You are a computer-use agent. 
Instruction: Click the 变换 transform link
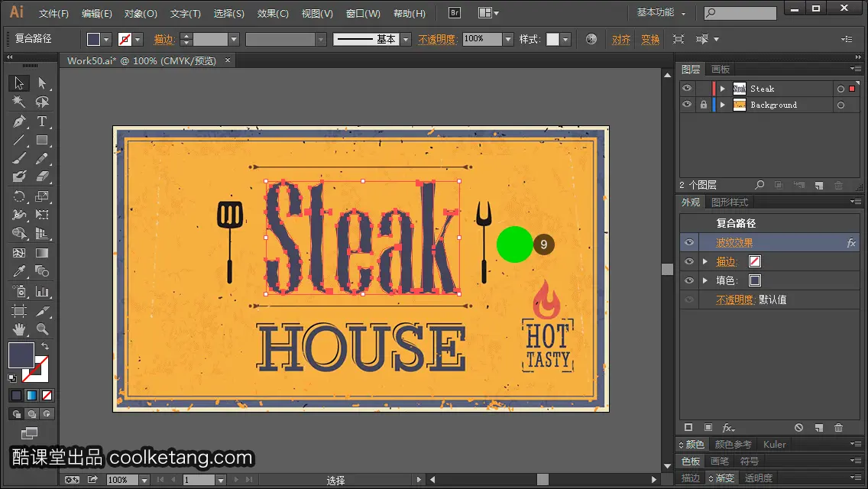click(x=650, y=39)
